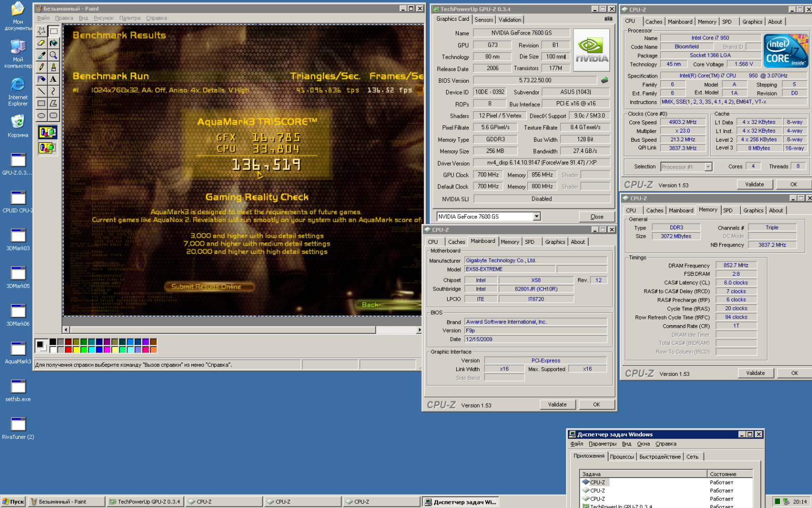Switch to TechPowerUp GPU-Z taskbar button
This screenshot has width=812, height=508.
(145, 501)
